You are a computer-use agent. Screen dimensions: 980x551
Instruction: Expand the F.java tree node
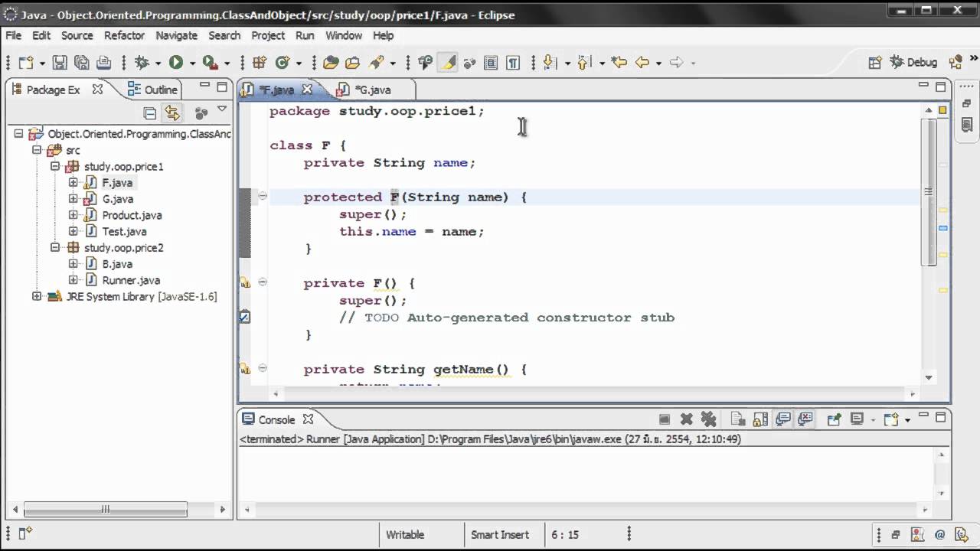[x=73, y=183]
